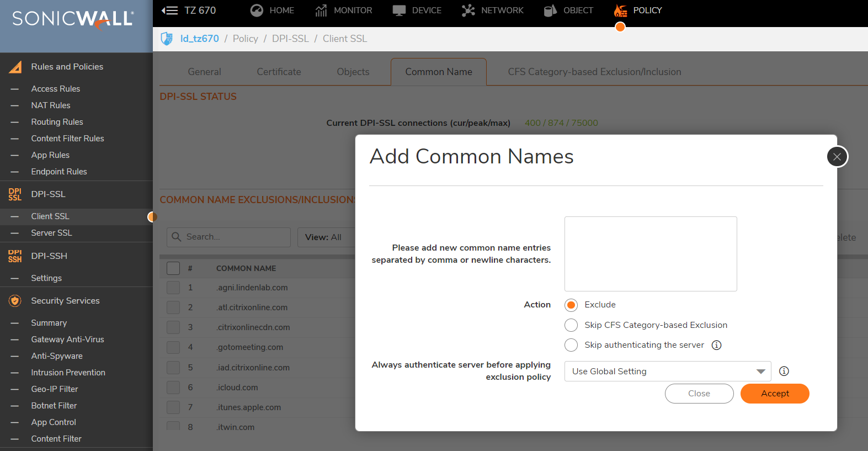
Task: Click the ld_tz670 breadcrumb link
Action: click(x=200, y=39)
